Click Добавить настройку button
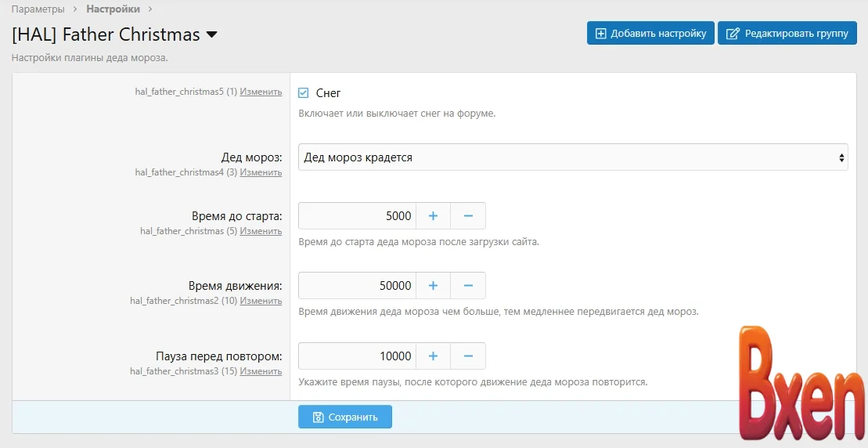868x448 pixels. 650,34
